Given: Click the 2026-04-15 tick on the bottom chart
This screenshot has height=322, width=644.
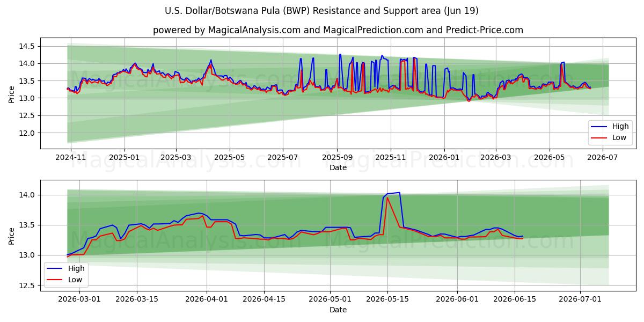Looking at the screenshot, I should [265, 299].
